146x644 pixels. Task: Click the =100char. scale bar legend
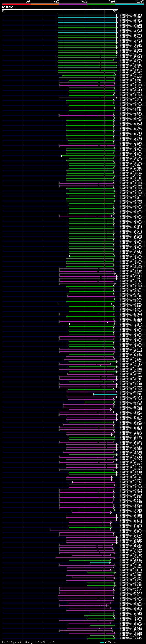[x=109, y=642]
